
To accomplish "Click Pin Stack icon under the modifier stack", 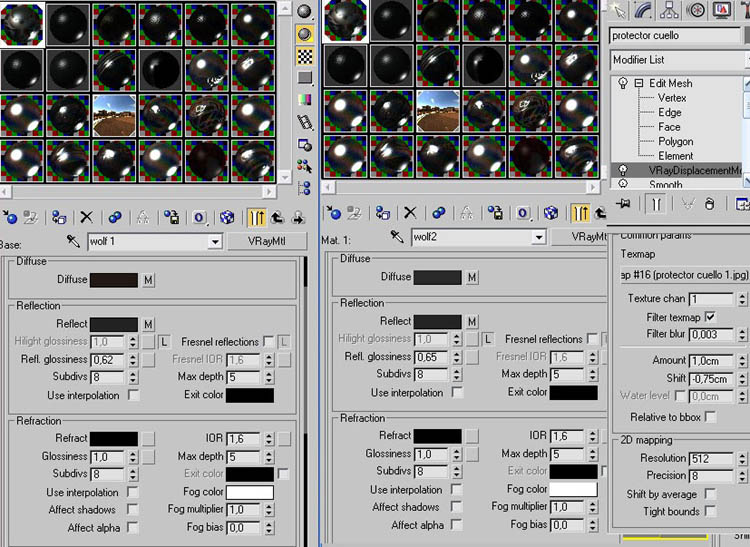I will click(624, 203).
